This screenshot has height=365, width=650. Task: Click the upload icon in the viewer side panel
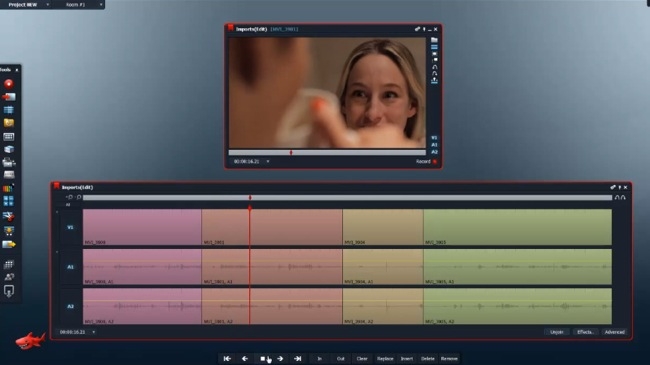tap(434, 81)
